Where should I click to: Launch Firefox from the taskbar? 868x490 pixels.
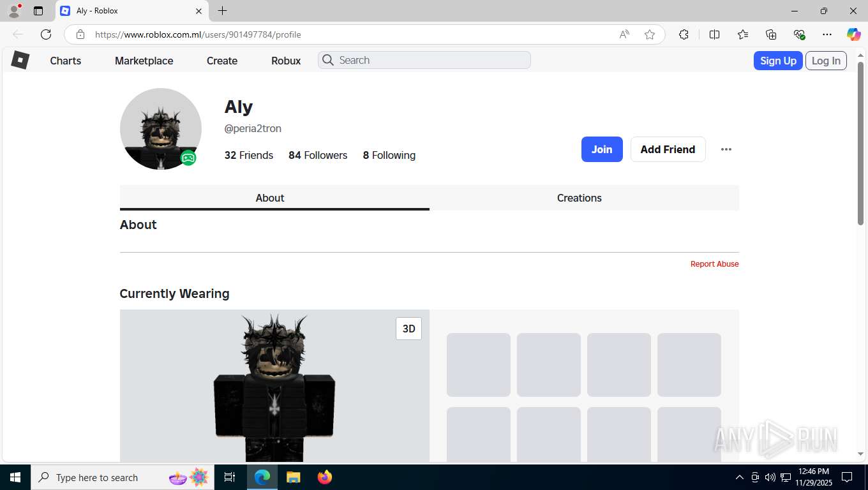click(324, 477)
